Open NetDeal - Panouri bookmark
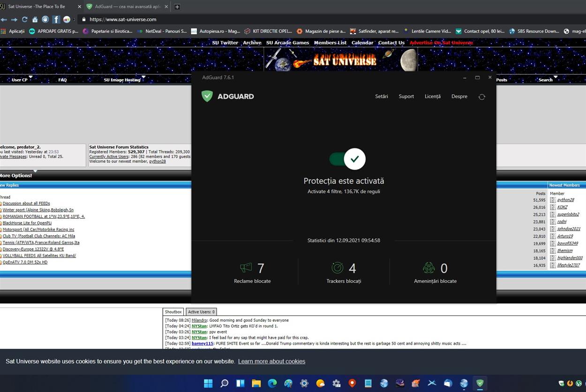 pyautogui.click(x=162, y=31)
